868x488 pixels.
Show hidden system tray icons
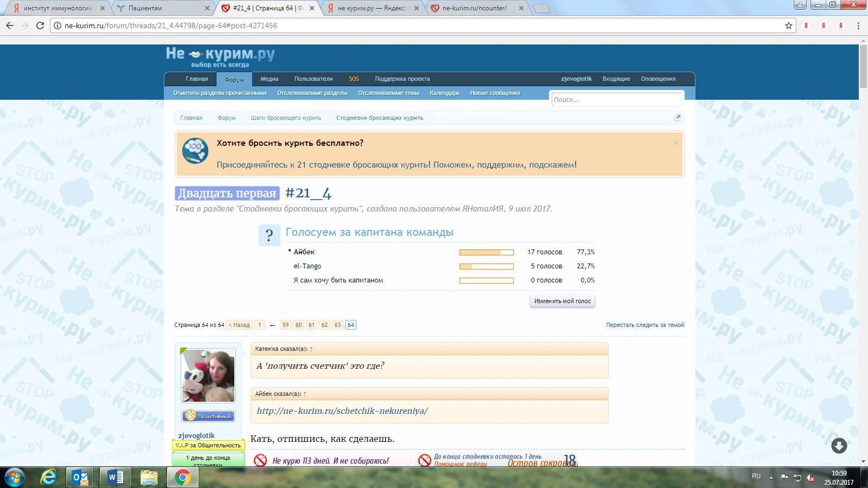point(771,478)
